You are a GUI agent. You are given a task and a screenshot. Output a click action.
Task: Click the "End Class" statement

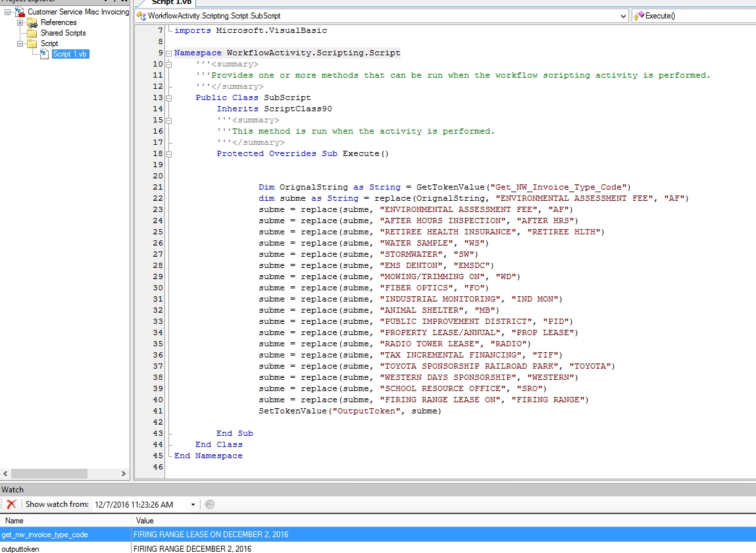[x=219, y=444]
